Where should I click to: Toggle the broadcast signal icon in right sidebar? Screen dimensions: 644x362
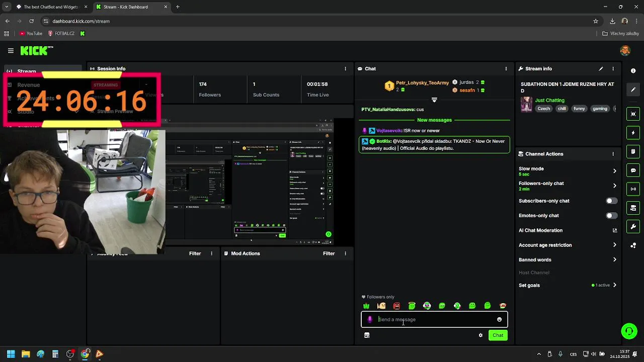(633, 189)
